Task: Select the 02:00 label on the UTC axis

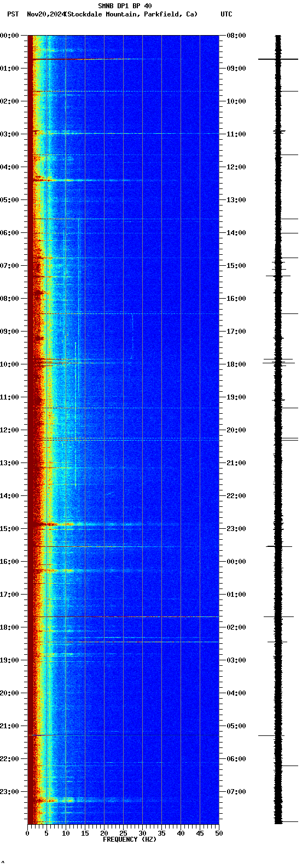Action: click(x=236, y=627)
